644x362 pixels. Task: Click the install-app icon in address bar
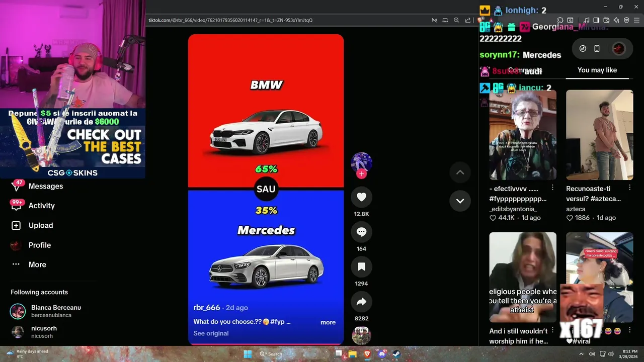(x=445, y=20)
